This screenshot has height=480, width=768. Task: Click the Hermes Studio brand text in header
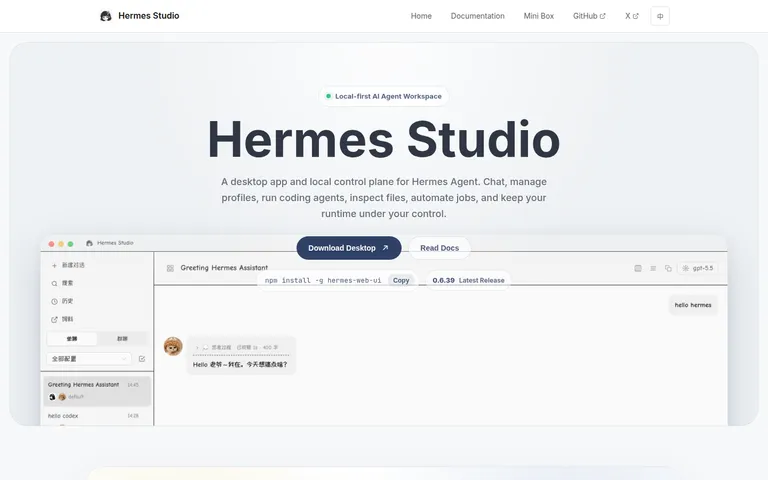pos(148,16)
